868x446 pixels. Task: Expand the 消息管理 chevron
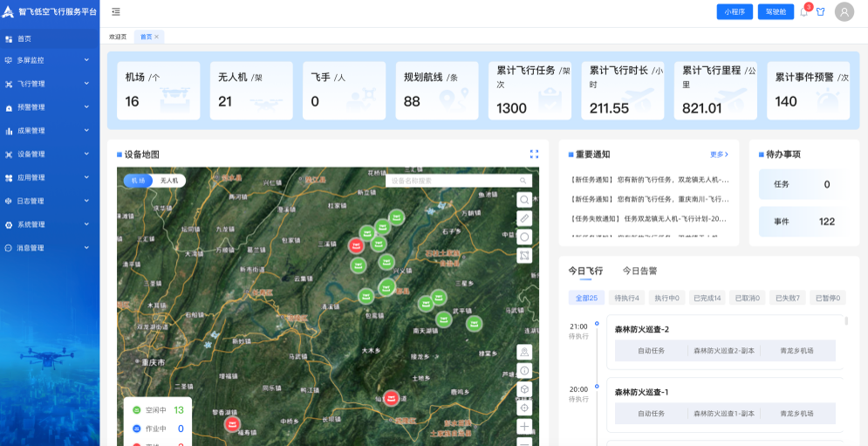click(x=86, y=247)
